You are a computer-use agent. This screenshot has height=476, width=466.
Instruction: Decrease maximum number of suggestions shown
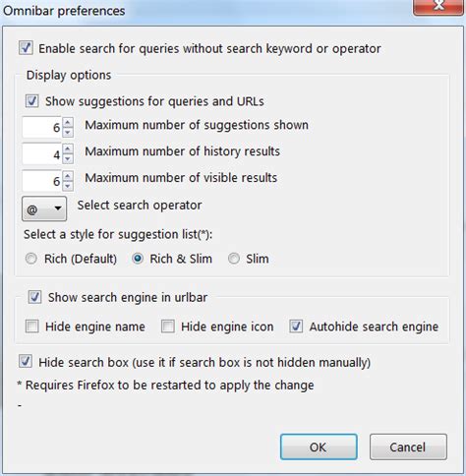pyautogui.click(x=68, y=132)
